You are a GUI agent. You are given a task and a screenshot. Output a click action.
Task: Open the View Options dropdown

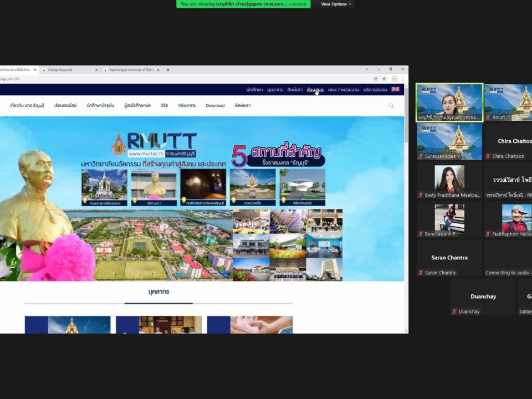pos(336,4)
